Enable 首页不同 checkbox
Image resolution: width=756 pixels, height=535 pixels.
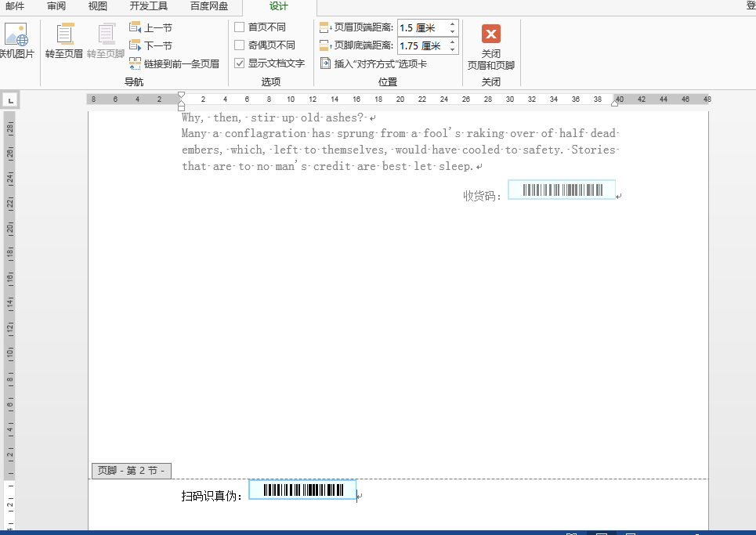240,26
